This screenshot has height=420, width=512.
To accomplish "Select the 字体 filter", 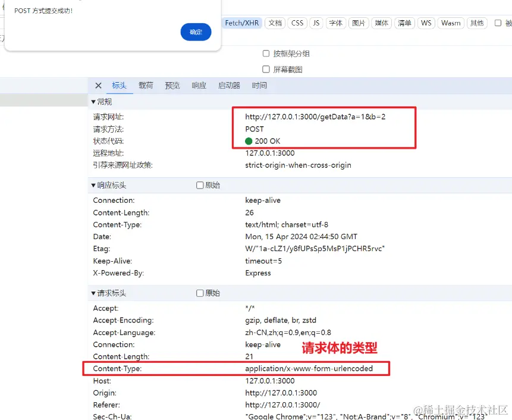I will (x=335, y=23).
